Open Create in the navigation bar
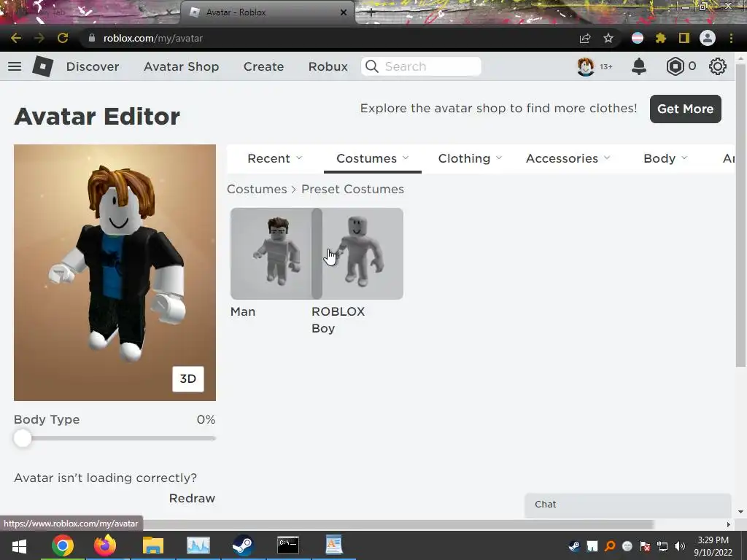Screen dimensions: 747x560 pyautogui.click(x=263, y=66)
